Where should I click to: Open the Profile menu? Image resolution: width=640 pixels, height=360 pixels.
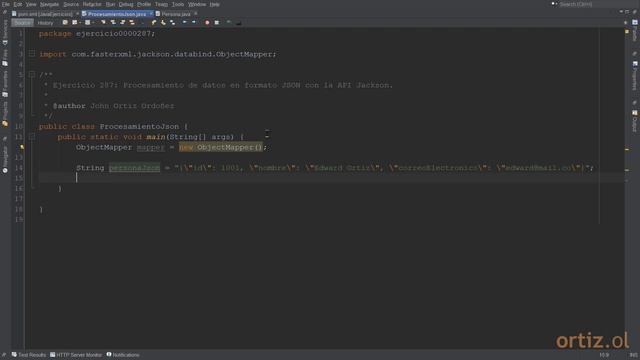[144, 4]
